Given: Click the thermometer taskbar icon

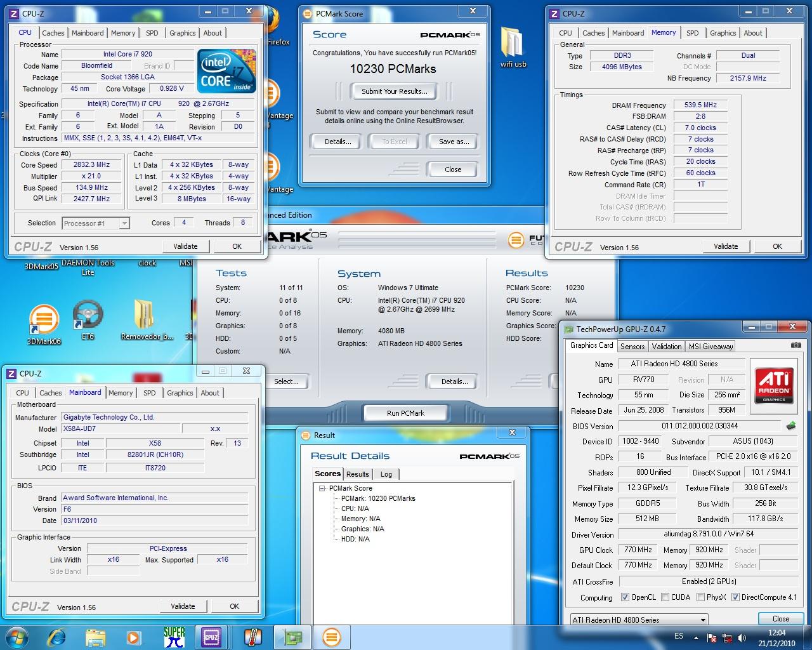Looking at the screenshot, I should click(x=253, y=637).
